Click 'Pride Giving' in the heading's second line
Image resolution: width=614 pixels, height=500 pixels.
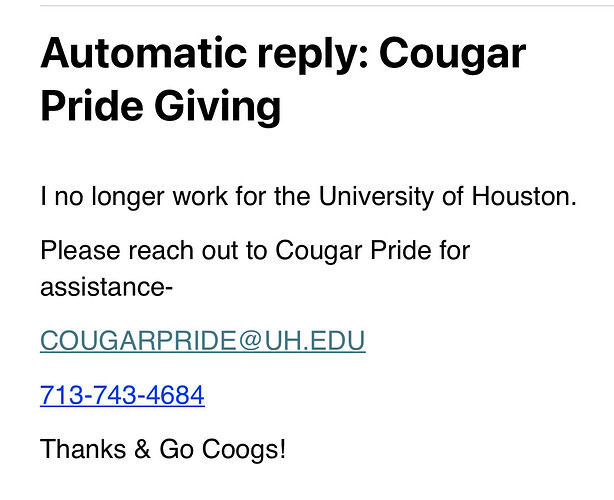[x=161, y=106]
